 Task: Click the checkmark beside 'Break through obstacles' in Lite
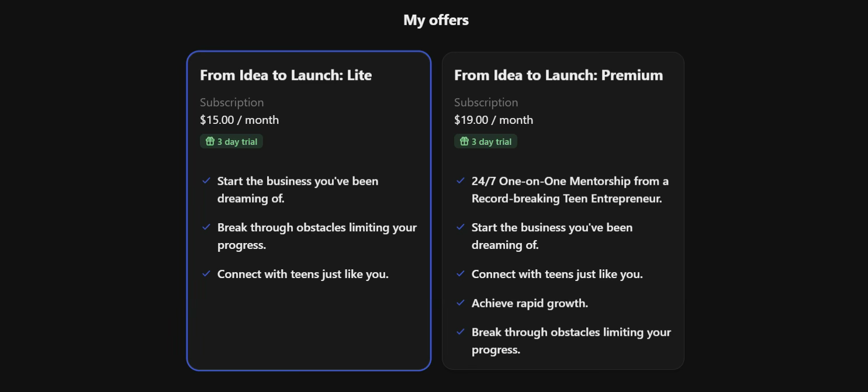click(206, 227)
